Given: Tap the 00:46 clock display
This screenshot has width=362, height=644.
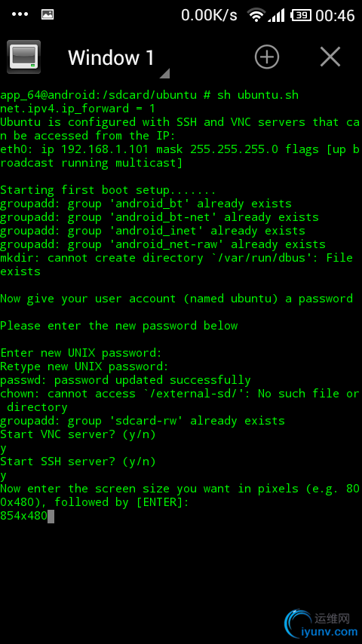Looking at the screenshot, I should pyautogui.click(x=335, y=16).
